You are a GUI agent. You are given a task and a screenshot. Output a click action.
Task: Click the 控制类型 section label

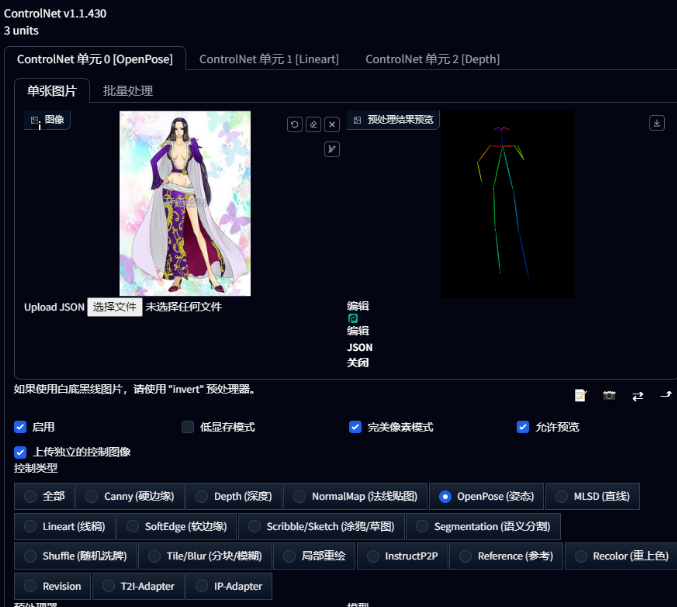tap(35, 468)
